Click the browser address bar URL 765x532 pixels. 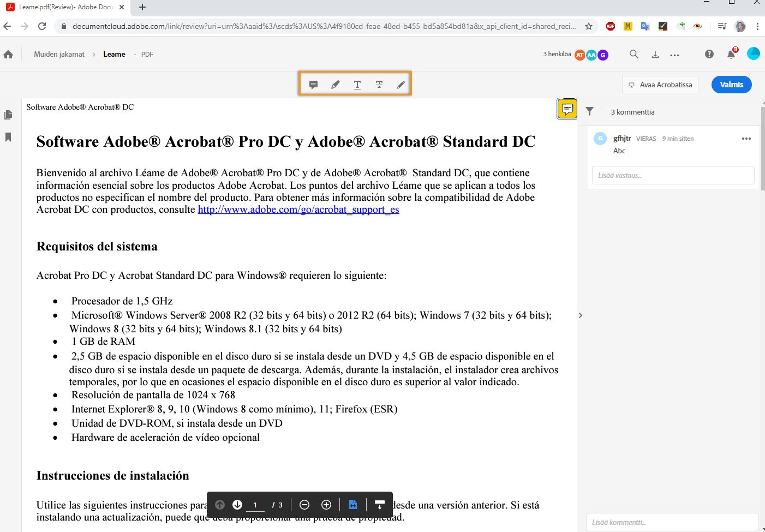pyautogui.click(x=324, y=26)
